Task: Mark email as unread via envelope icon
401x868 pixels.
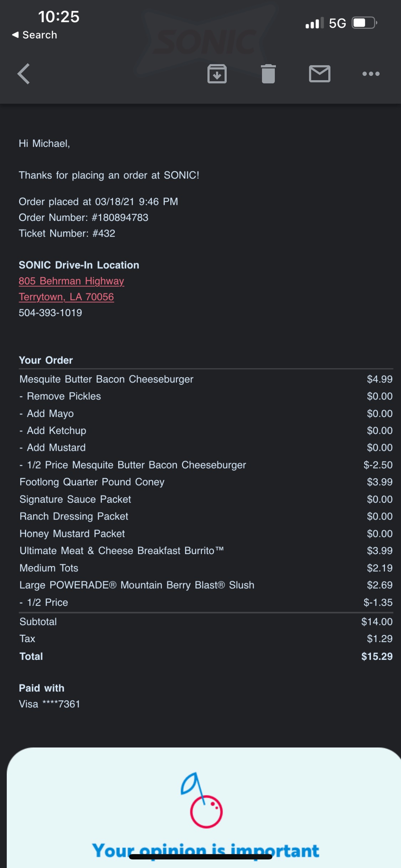Action: click(319, 74)
